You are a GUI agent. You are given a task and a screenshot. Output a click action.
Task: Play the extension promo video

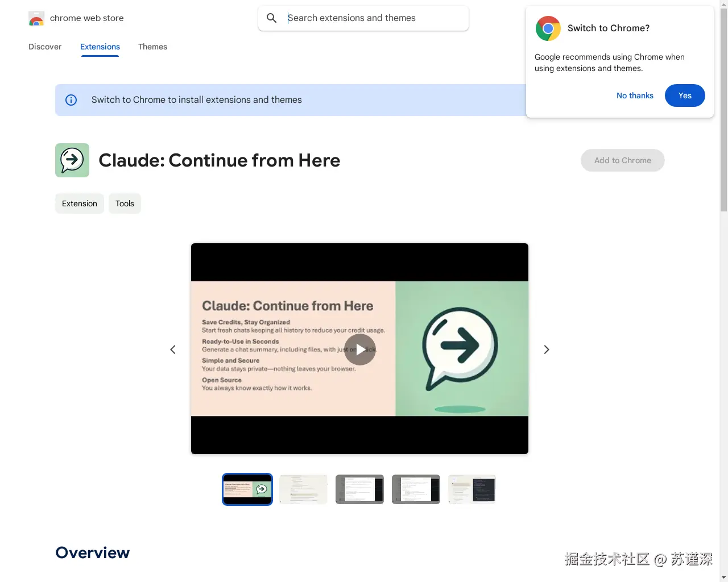coord(359,349)
